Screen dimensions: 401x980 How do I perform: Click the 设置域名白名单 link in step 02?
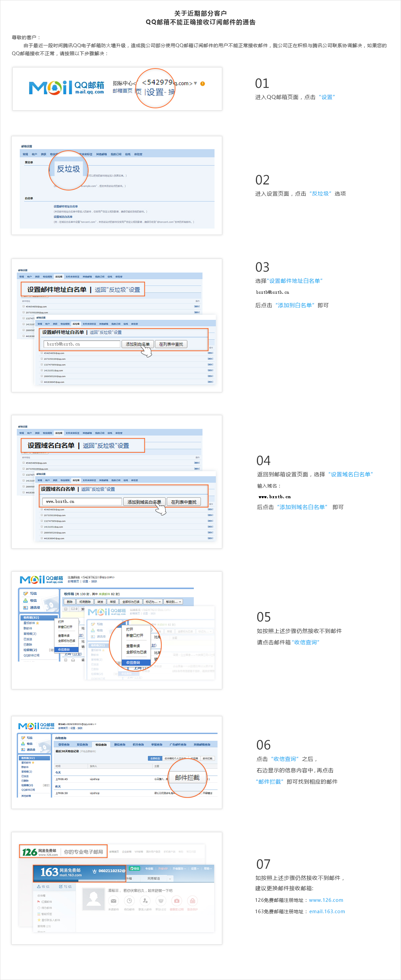coord(63,217)
